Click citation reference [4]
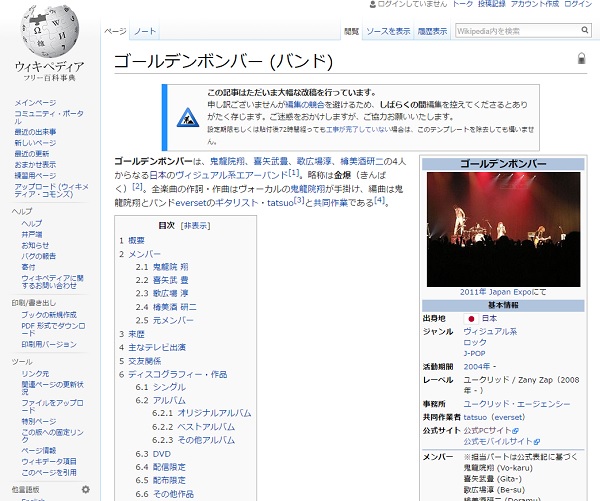Viewport: 600px width, 501px height. point(379,200)
